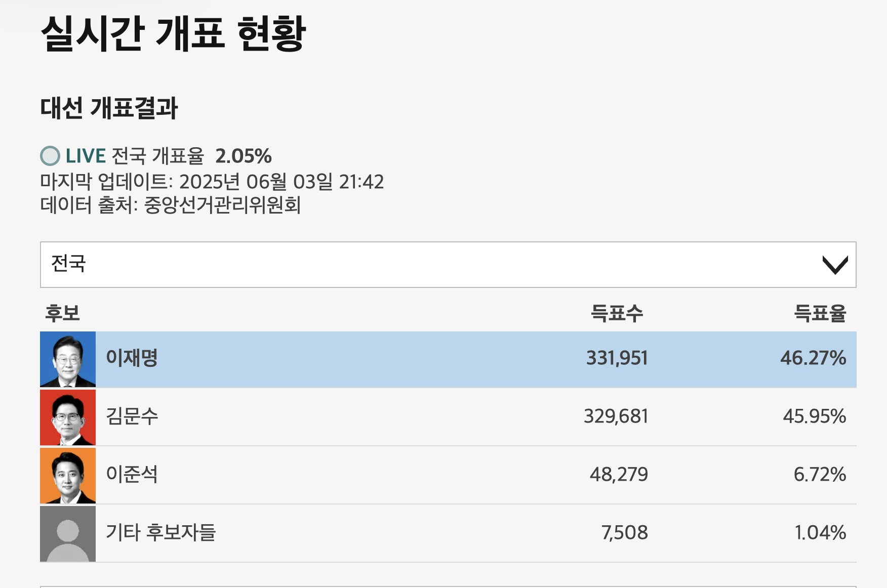This screenshot has height=588, width=887.
Task: Click the LIVE indicator circle icon
Action: (x=50, y=156)
